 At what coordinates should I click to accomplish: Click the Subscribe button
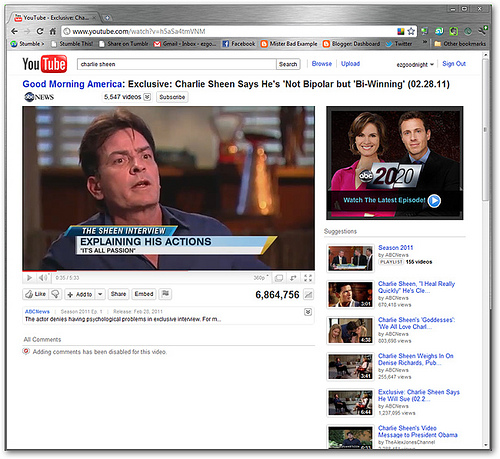click(x=172, y=97)
